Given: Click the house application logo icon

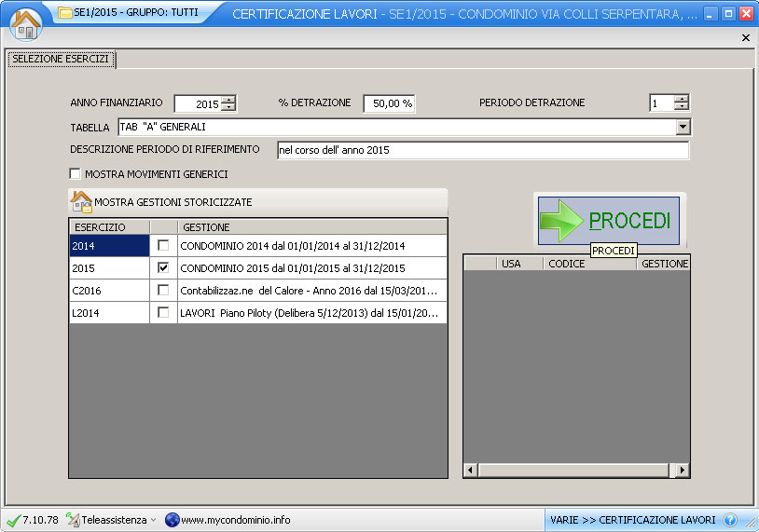Looking at the screenshot, I should (x=26, y=22).
